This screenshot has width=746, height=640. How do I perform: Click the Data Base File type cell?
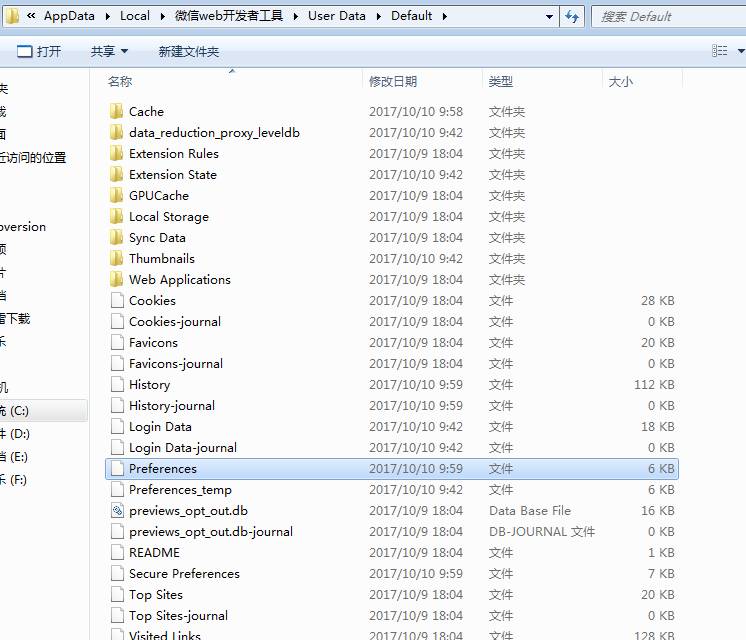pyautogui.click(x=530, y=511)
